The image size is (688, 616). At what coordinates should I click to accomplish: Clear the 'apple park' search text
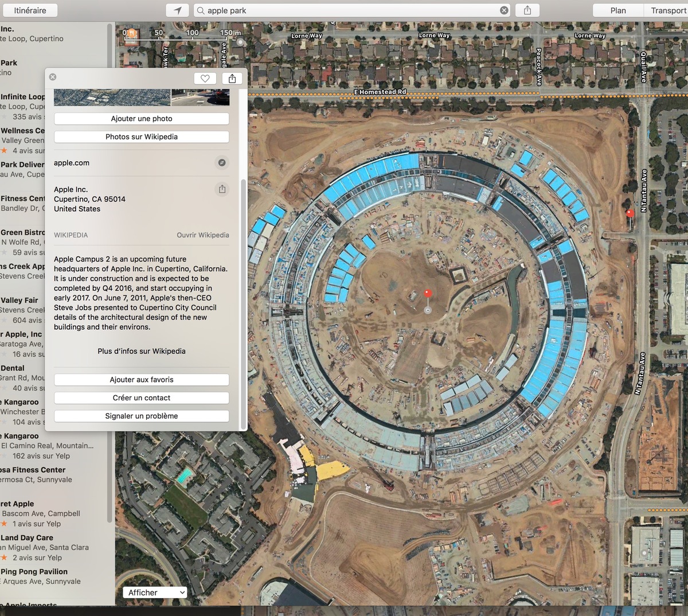point(504,10)
